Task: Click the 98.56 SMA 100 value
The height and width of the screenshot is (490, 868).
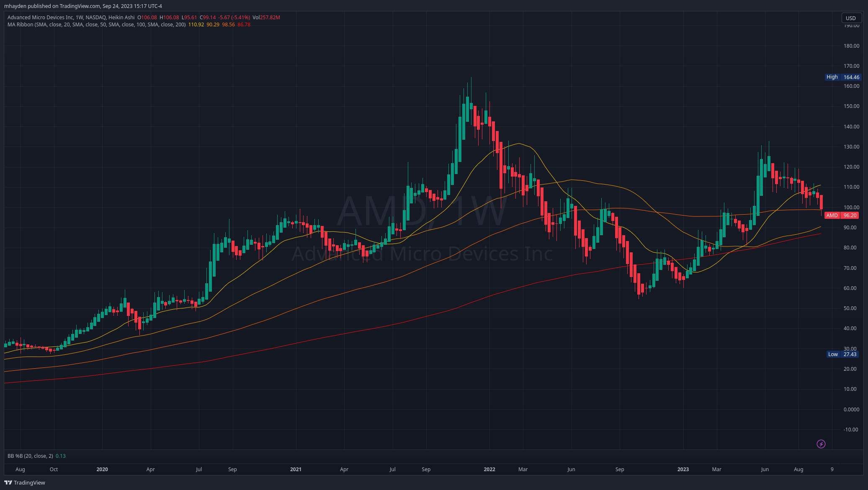Action: click(229, 25)
